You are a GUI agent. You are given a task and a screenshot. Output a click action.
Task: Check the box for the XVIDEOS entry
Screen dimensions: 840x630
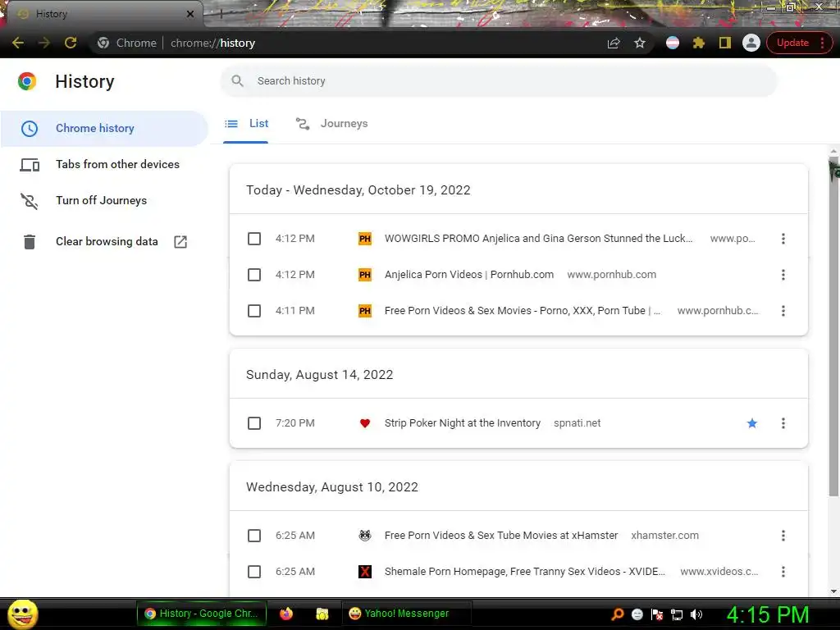coord(254,572)
